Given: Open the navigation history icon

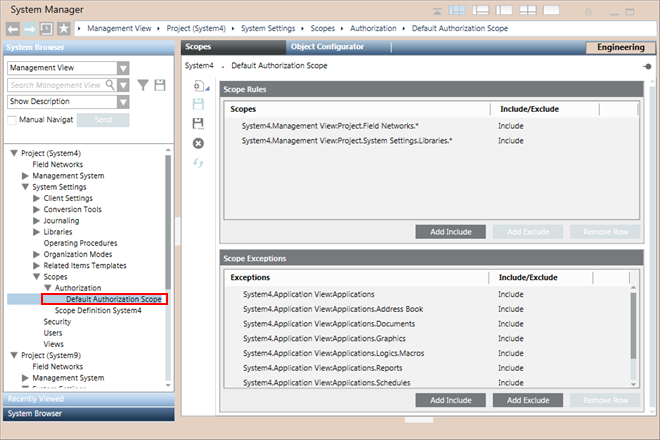Looking at the screenshot, I should click(46, 28).
